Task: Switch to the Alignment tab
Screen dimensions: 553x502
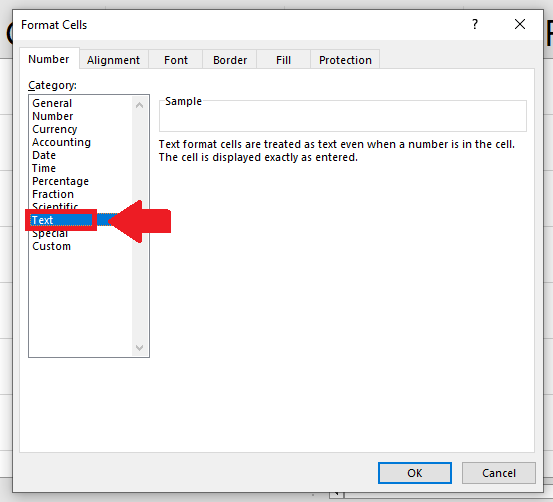Action: (114, 60)
